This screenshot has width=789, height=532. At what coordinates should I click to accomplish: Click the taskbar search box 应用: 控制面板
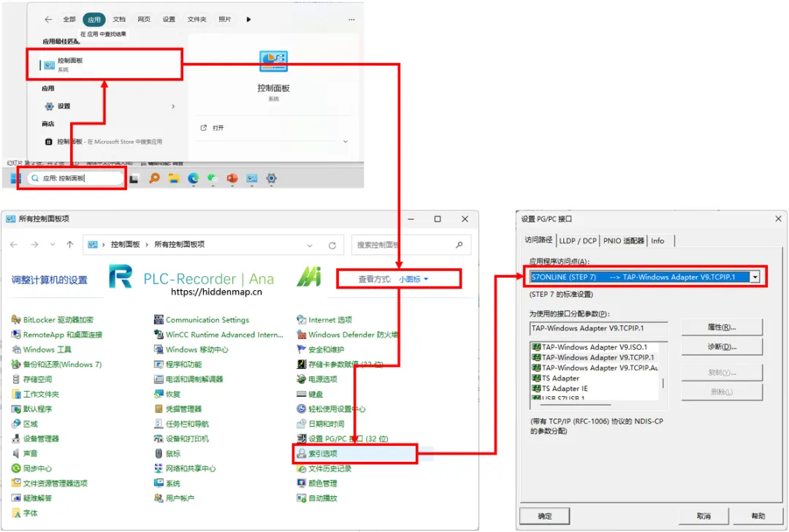coord(76,178)
